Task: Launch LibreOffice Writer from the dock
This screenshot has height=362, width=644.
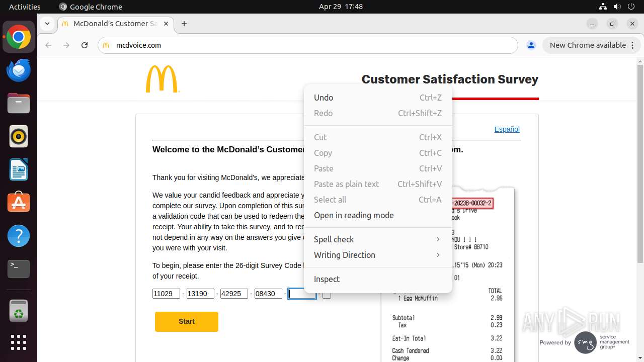Action: coord(19,170)
